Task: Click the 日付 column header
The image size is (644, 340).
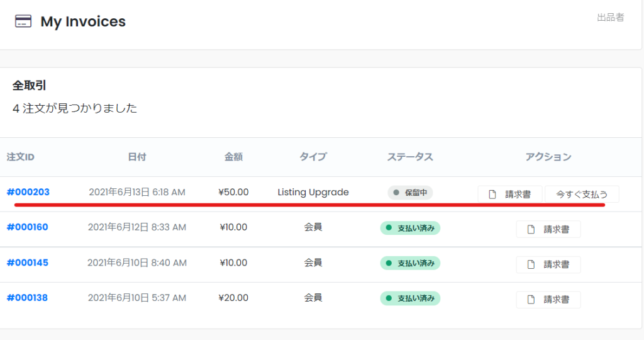Action: tap(136, 157)
